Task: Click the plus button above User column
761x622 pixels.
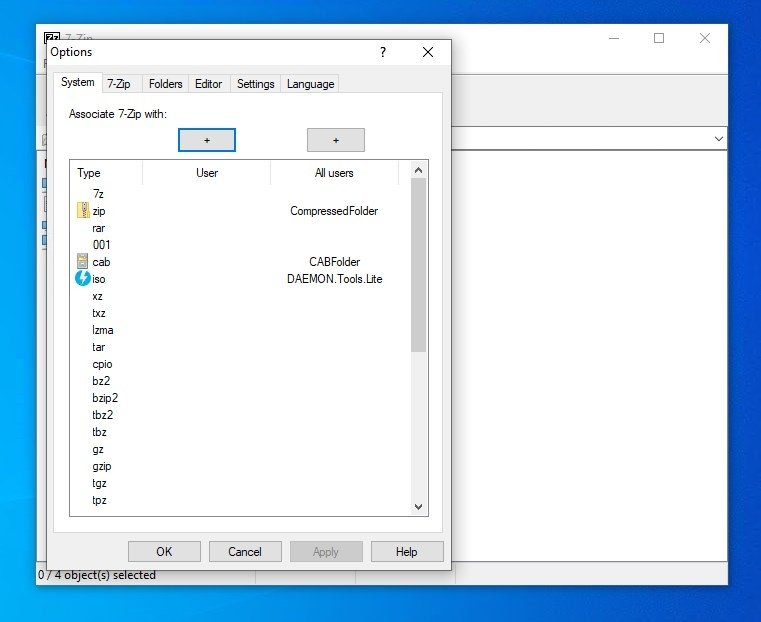Action: click(207, 140)
